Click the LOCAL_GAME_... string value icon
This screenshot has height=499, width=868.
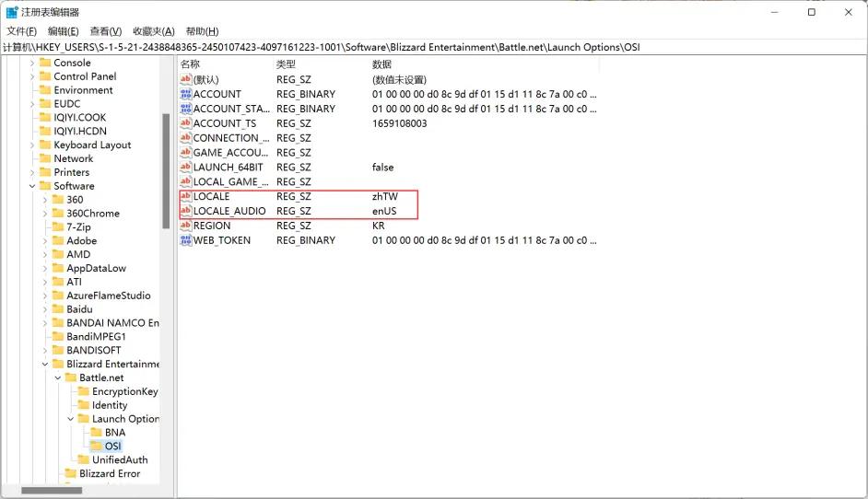(185, 181)
